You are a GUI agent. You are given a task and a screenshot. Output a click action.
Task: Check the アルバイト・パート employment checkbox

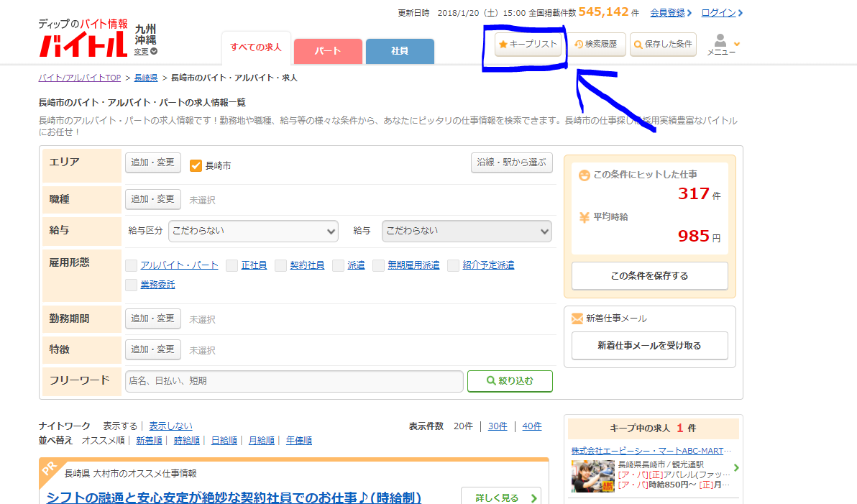(131, 266)
